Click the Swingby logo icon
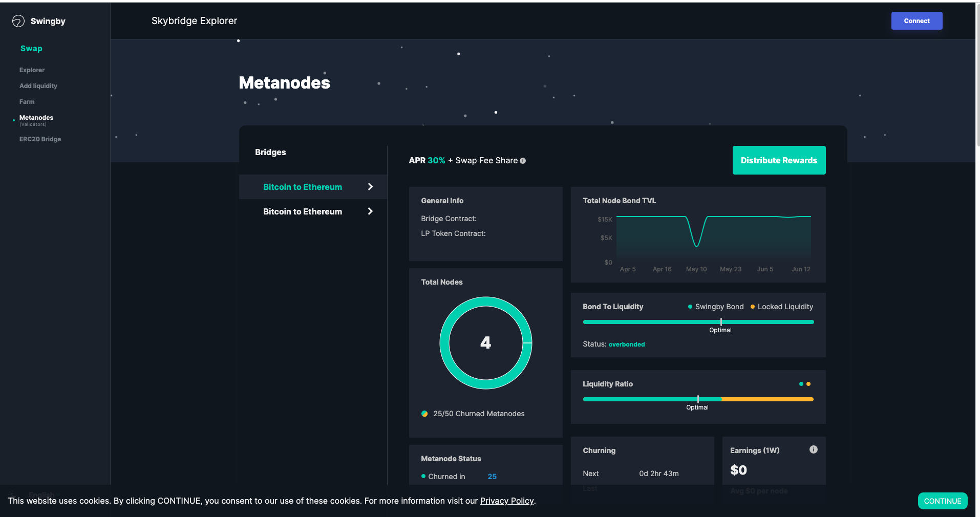The image size is (980, 517). [18, 21]
